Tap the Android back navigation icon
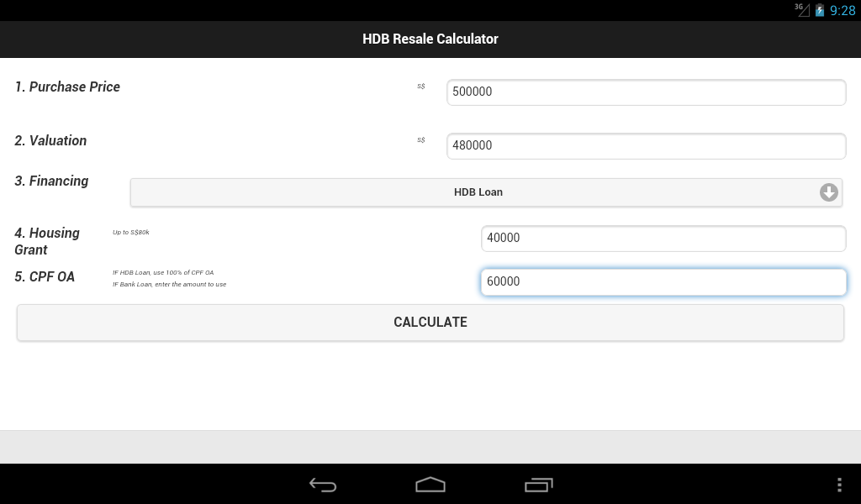The height and width of the screenshot is (504, 861). tap(322, 484)
